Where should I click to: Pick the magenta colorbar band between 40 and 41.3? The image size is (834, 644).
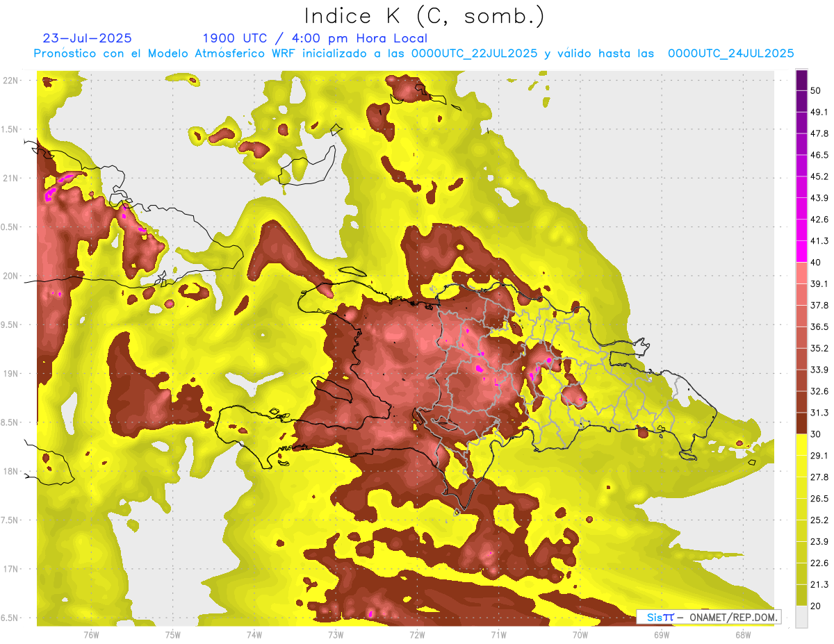[801, 251]
